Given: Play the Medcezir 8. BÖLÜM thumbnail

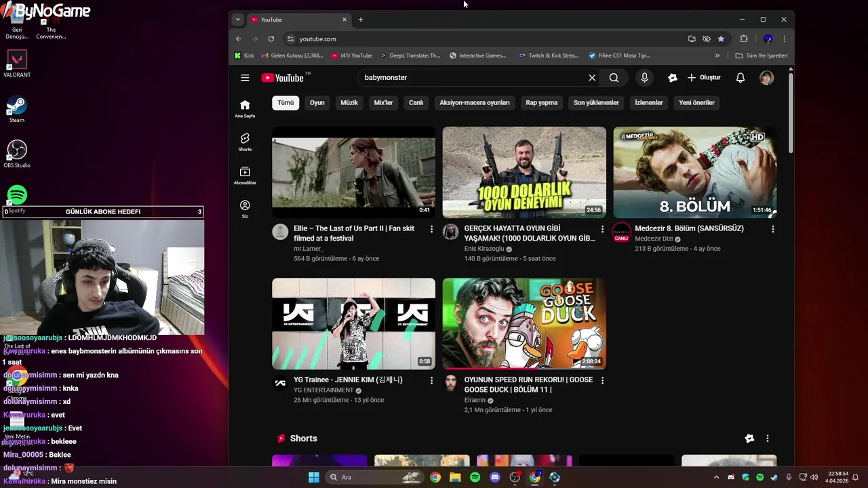Looking at the screenshot, I should coord(695,172).
